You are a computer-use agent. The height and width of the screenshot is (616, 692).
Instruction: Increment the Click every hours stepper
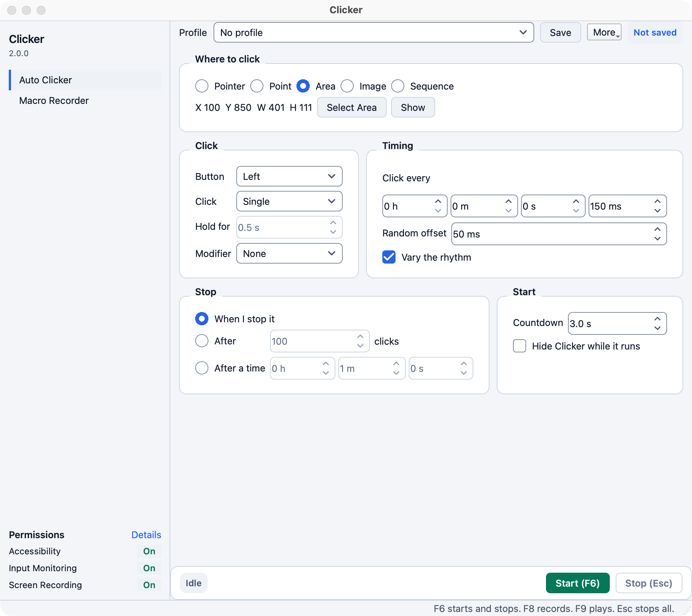point(438,202)
